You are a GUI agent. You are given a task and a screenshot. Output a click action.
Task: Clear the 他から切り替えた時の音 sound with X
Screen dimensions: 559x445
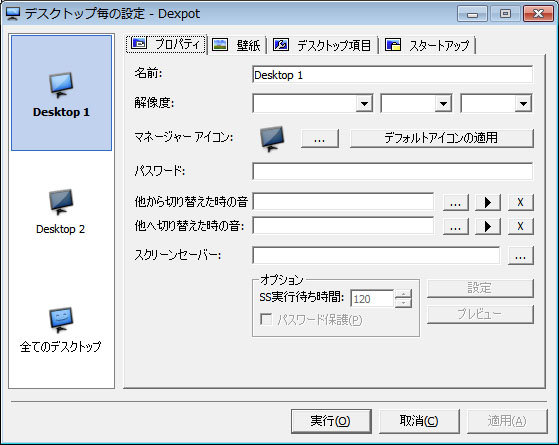click(520, 203)
